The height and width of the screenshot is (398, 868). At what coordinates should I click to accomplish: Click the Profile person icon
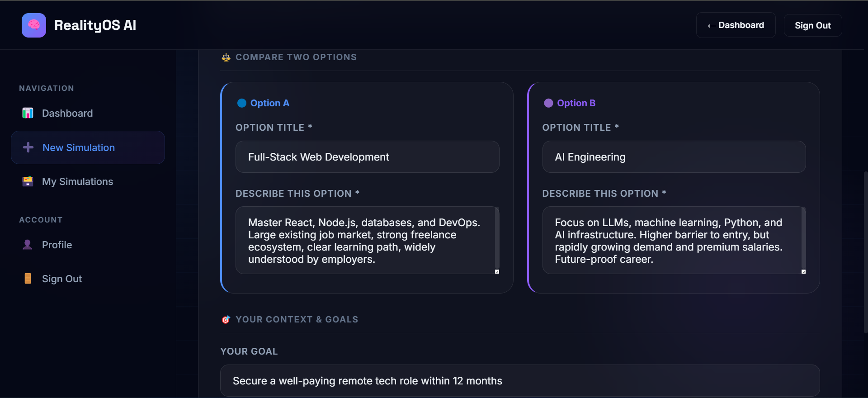coord(28,245)
